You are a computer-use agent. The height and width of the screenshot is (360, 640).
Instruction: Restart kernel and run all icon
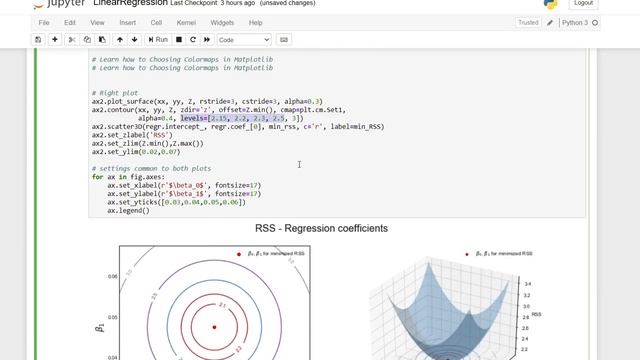coord(207,40)
